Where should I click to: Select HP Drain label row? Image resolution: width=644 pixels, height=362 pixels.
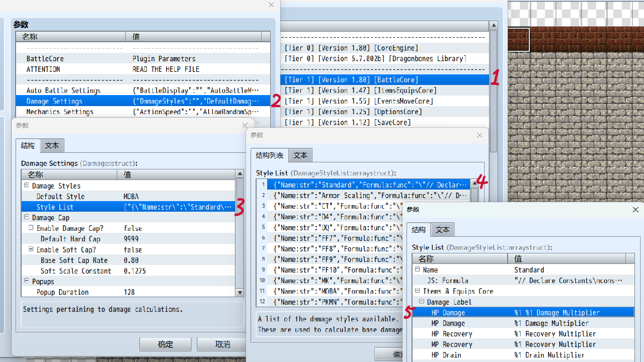coord(523,355)
